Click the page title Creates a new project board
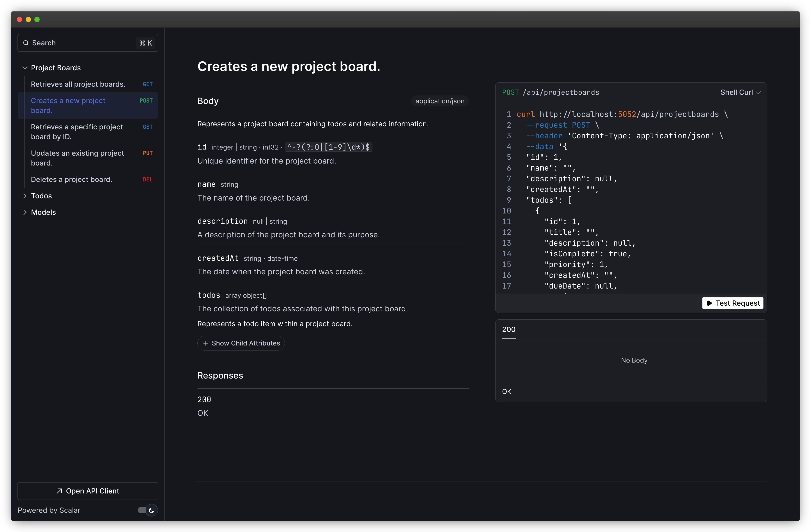 point(289,66)
